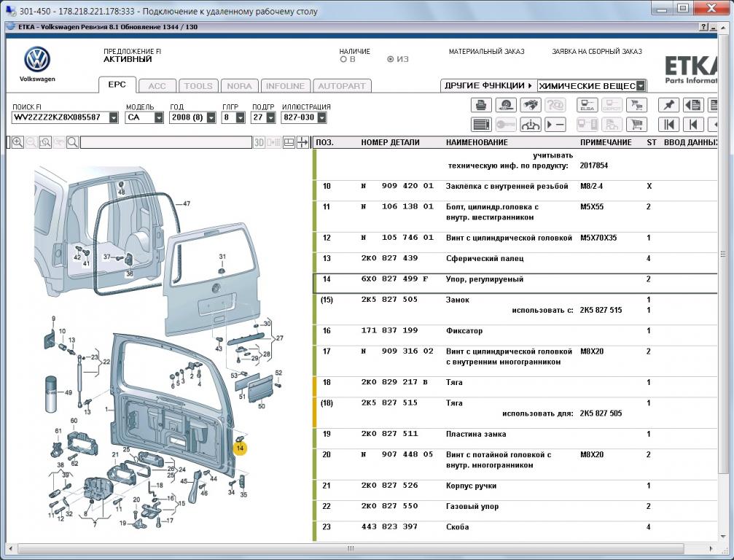Click the ПОЗ. column header

click(325, 142)
